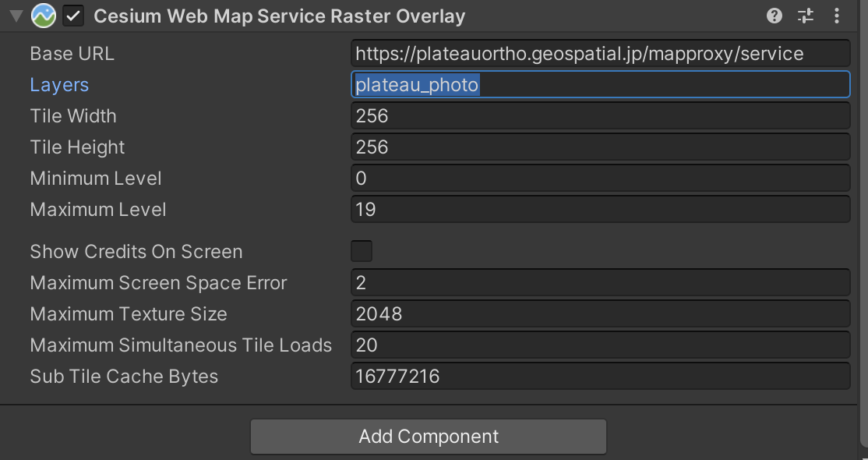Click the Maximum Level field showing 19
868x460 pixels.
[x=601, y=210]
